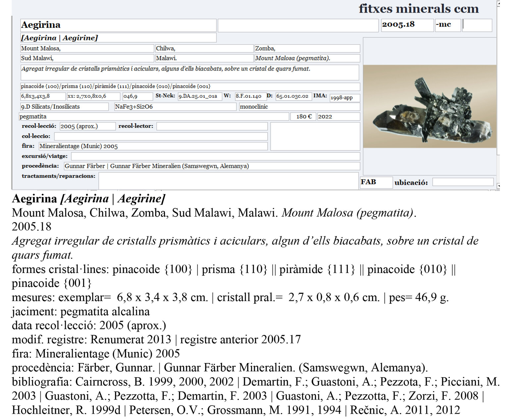Click the lower procedència: Färber, Gunnar line
The width and height of the screenshot is (530, 420).
click(220, 368)
